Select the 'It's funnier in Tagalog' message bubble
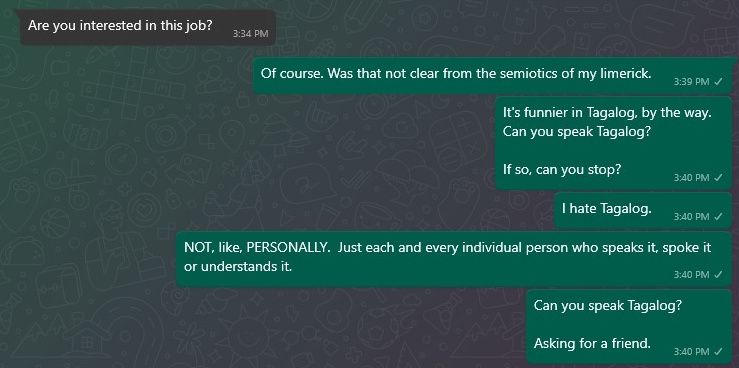 pyautogui.click(x=614, y=143)
